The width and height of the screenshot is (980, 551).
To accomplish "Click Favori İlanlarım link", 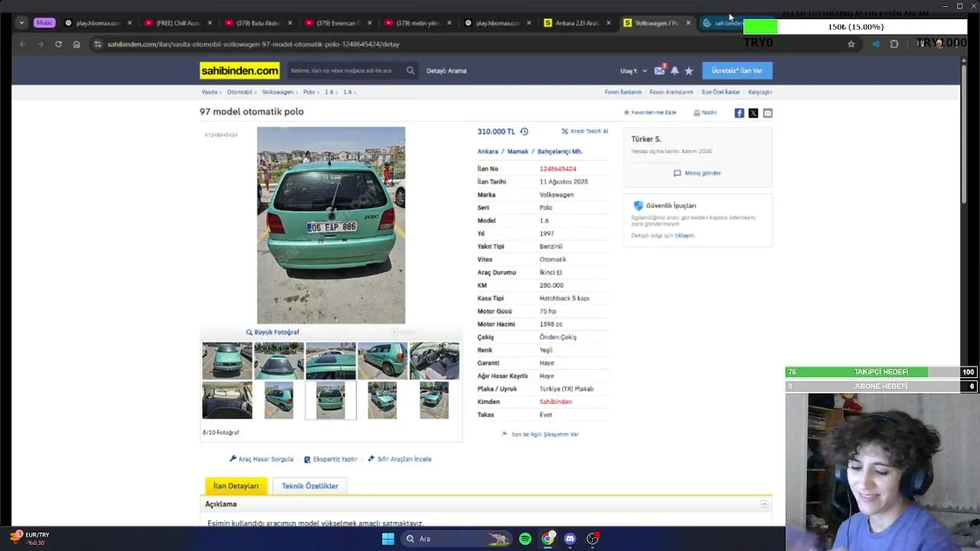I will pyautogui.click(x=623, y=92).
